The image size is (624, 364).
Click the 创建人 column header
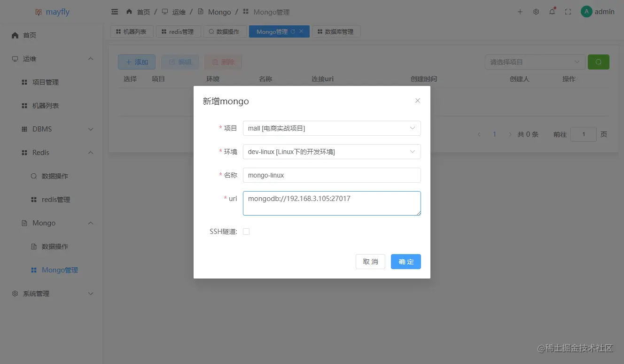point(520,79)
